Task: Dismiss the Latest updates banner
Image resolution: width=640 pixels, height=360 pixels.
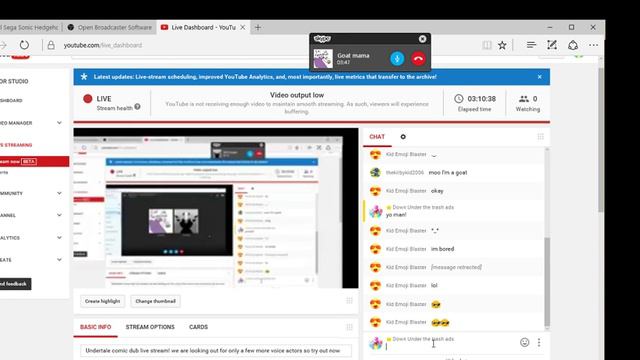Action: click(x=540, y=77)
